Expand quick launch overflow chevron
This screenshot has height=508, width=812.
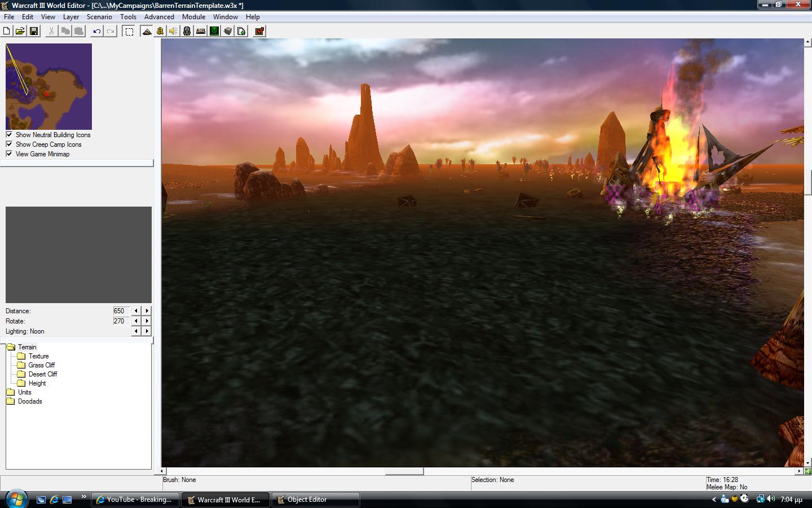[x=83, y=497]
